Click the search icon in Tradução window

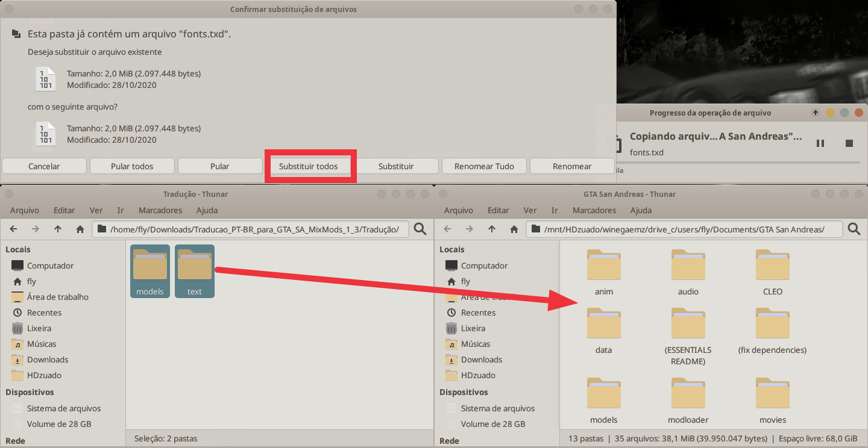click(420, 229)
